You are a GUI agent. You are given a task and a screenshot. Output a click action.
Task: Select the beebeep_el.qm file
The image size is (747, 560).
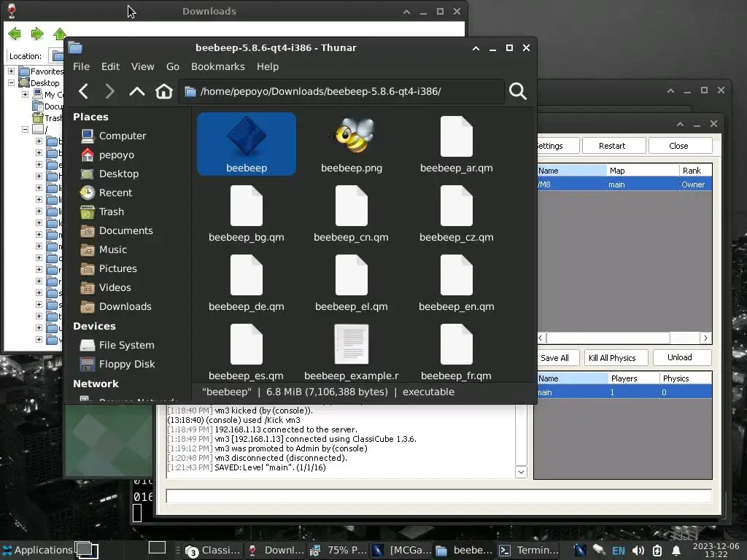352,283
